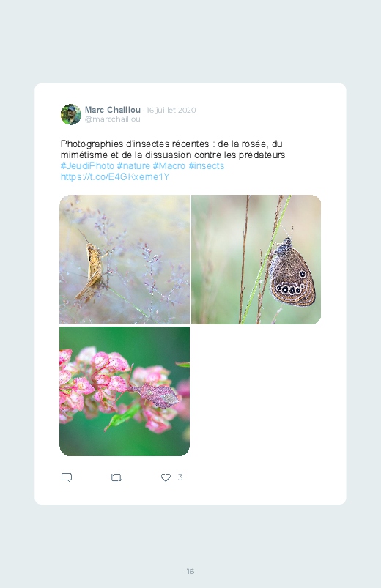Click the @marcchaillou handle

tap(113, 119)
